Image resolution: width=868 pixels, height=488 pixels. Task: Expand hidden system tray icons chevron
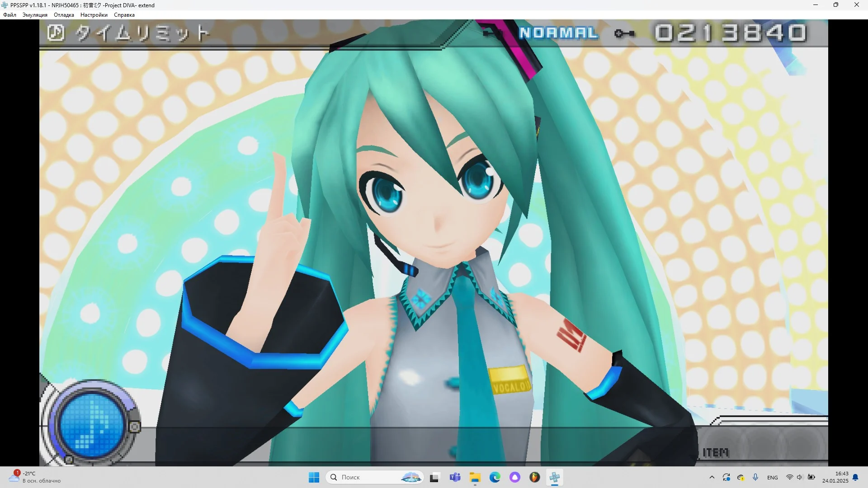712,477
